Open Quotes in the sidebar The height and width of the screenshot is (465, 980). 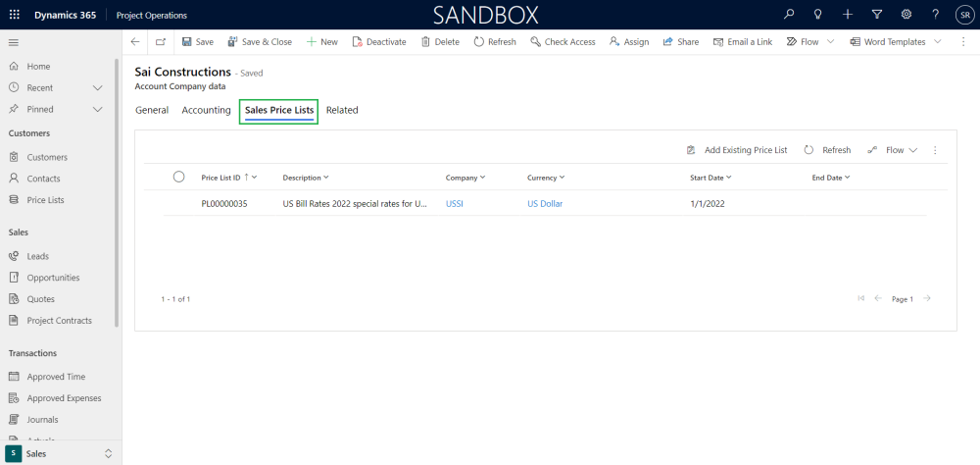click(x=40, y=298)
